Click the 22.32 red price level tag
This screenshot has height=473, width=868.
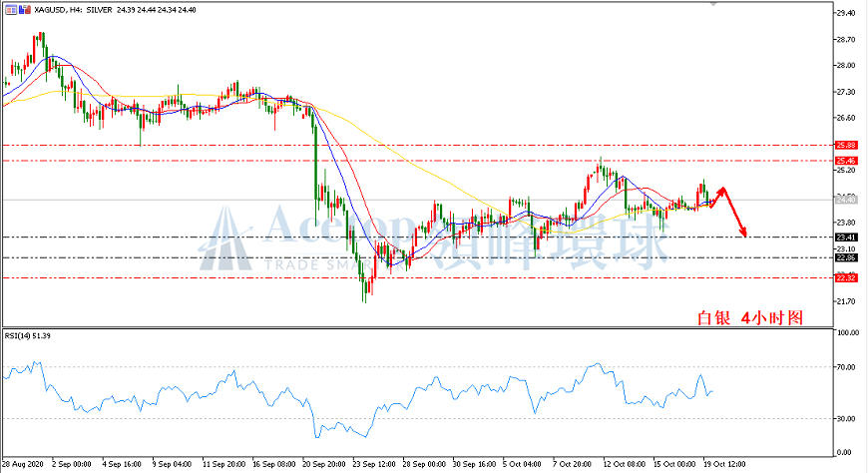[846, 278]
